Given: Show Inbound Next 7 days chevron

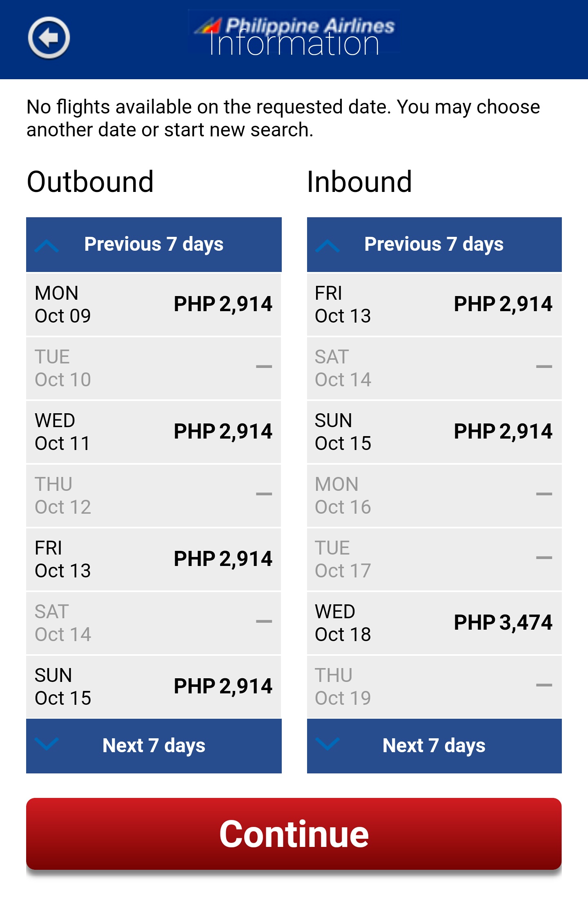Looking at the screenshot, I should [x=327, y=744].
